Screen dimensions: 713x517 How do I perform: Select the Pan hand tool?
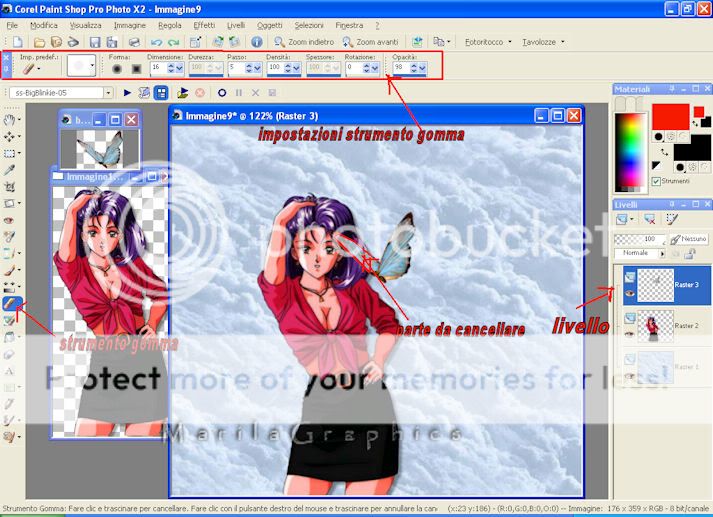click(x=9, y=120)
